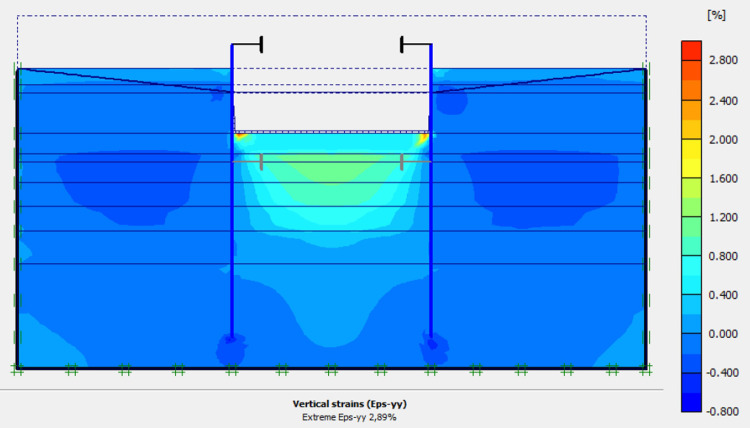Click the dark blue bottom legend segment

pos(691,402)
